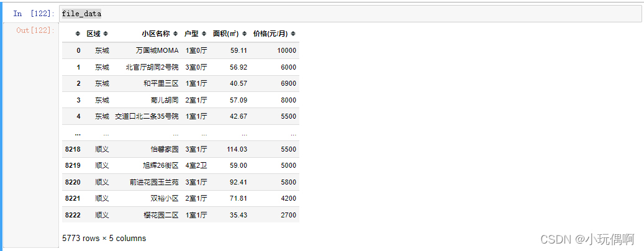The image size is (644, 251).
Task: Select area value 114.03
Action: tap(237, 149)
